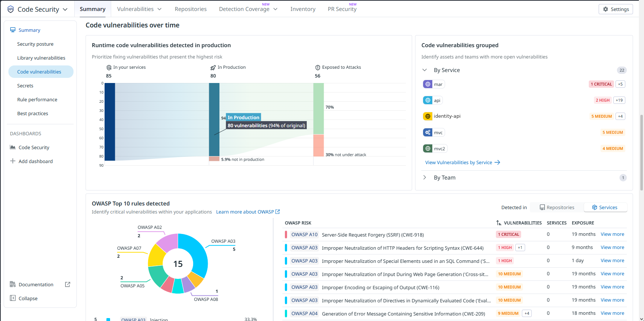This screenshot has width=644, height=321.
Task: Go to the Repositories tab
Action: [x=191, y=9]
